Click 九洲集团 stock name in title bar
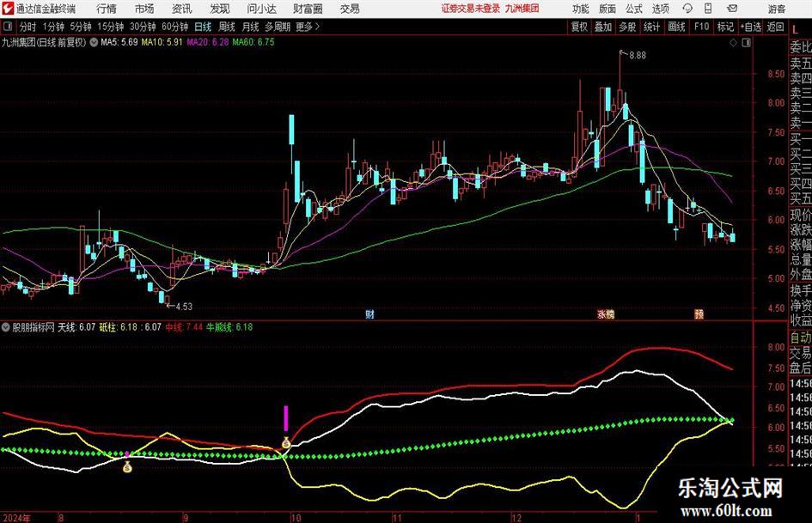Viewport: 812px width, 523px height. click(522, 9)
